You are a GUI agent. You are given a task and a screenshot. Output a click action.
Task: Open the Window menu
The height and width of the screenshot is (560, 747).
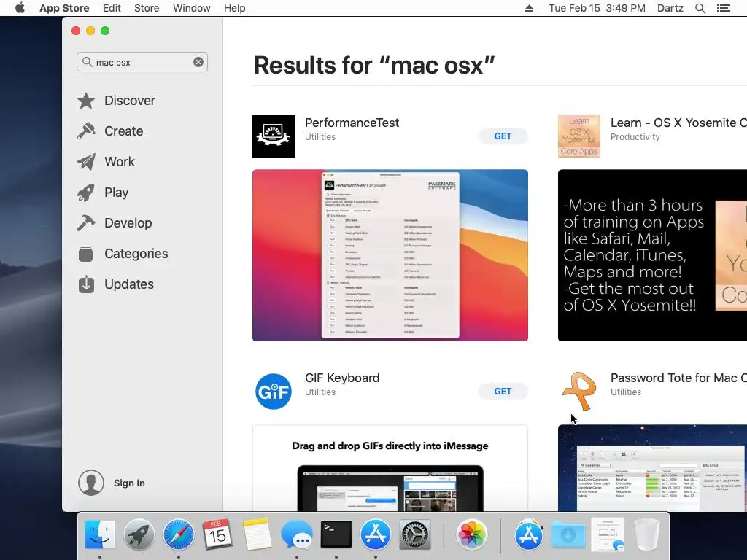[192, 8]
